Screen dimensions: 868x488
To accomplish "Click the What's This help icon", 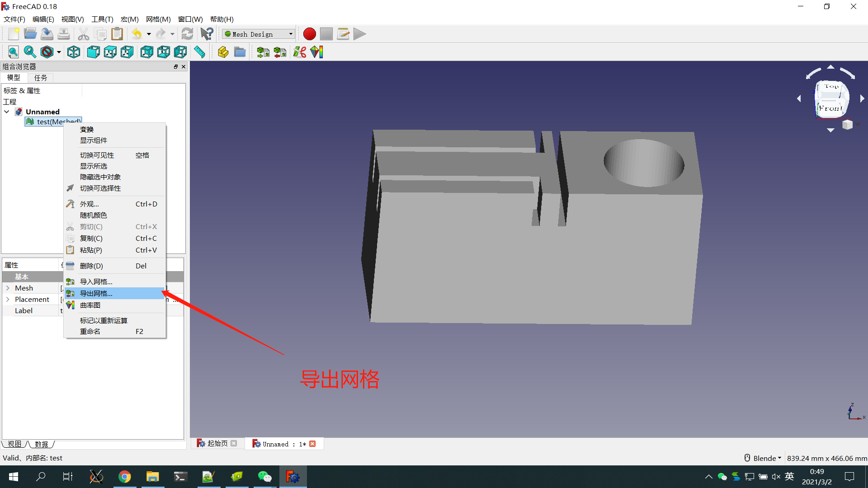I will [207, 34].
